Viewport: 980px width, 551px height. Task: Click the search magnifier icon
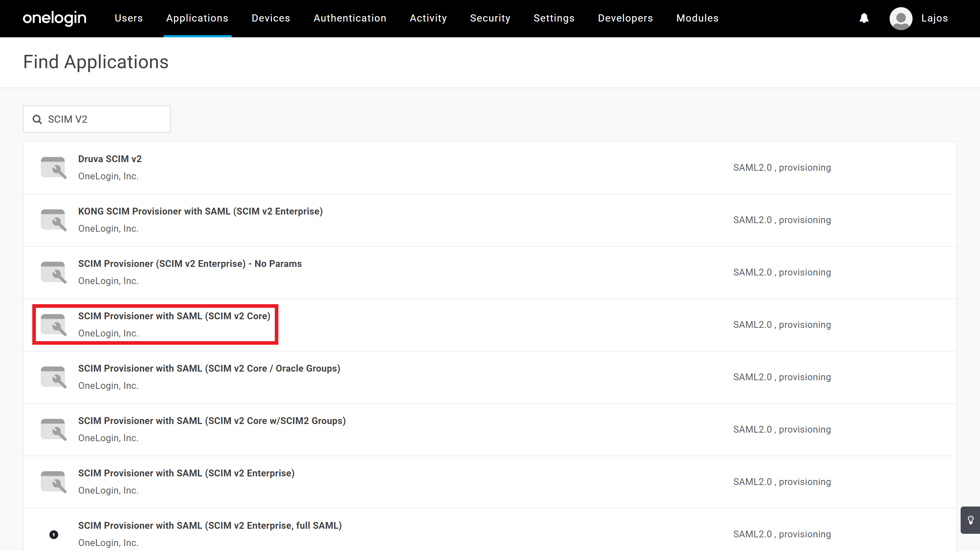(37, 119)
